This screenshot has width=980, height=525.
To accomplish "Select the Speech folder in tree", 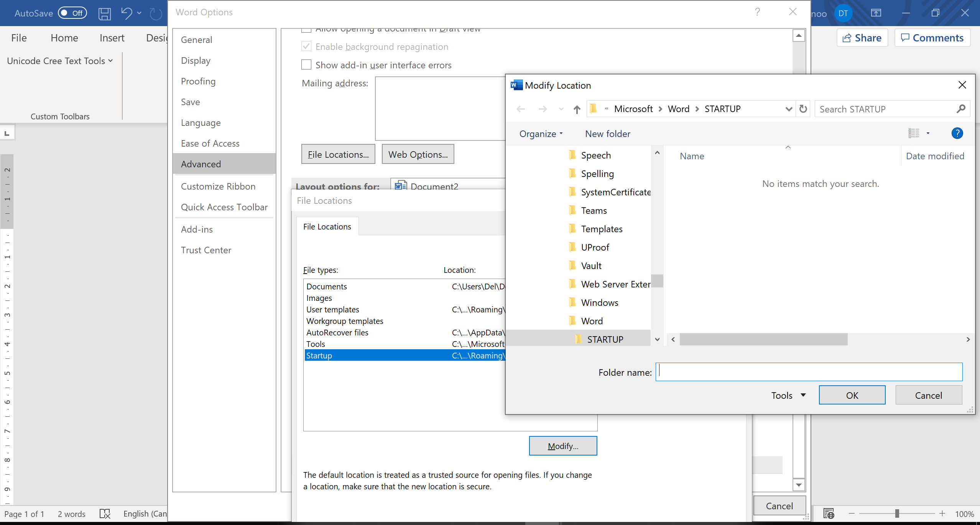I will click(x=595, y=155).
